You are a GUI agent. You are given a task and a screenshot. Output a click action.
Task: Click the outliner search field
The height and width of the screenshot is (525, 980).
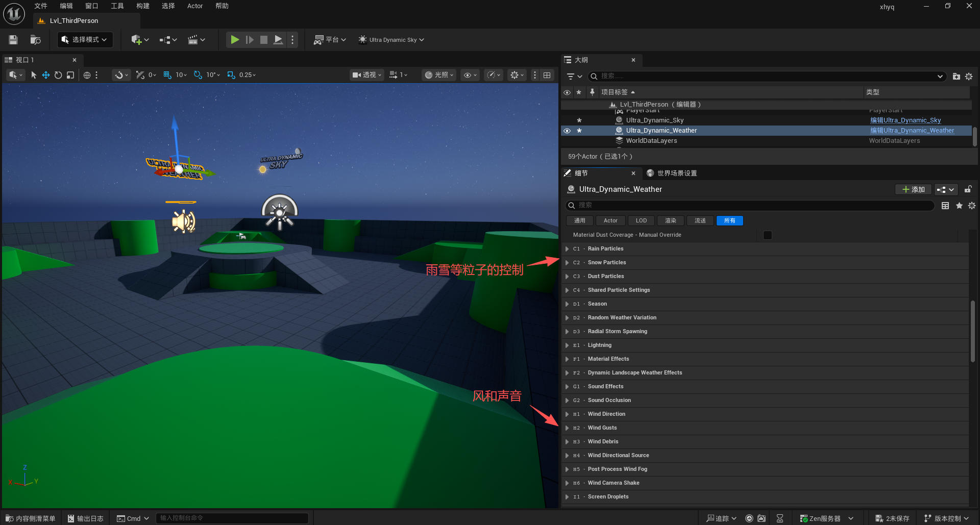click(x=767, y=77)
